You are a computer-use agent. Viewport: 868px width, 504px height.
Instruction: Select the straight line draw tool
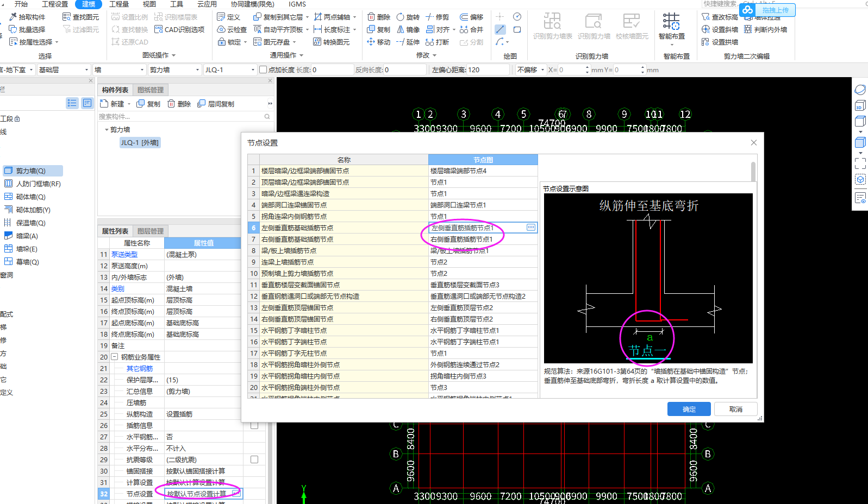(x=500, y=29)
